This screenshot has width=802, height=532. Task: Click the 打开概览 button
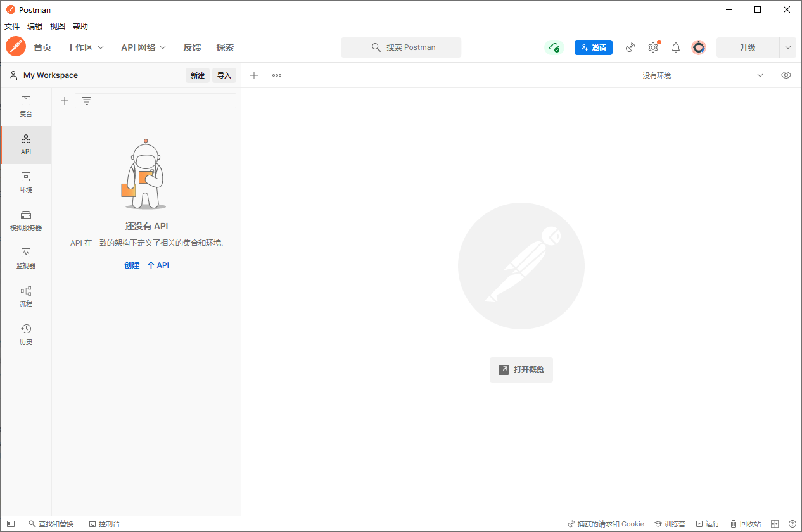click(521, 369)
